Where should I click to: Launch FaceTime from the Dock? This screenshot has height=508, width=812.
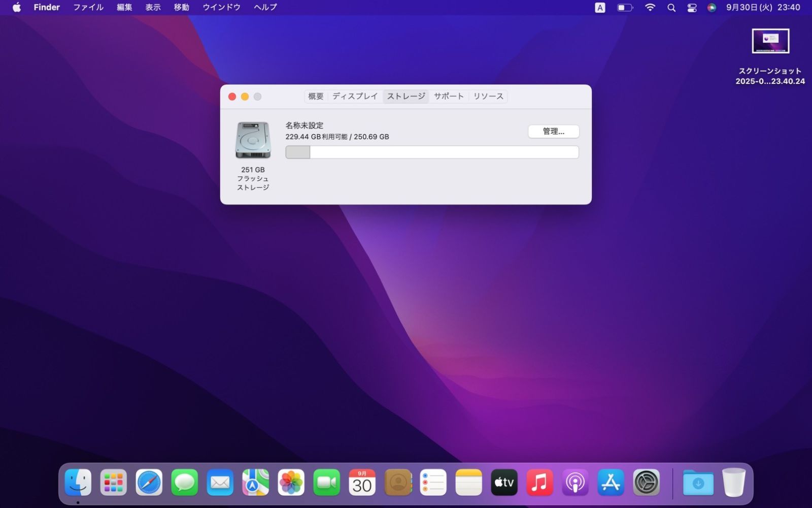click(326, 482)
